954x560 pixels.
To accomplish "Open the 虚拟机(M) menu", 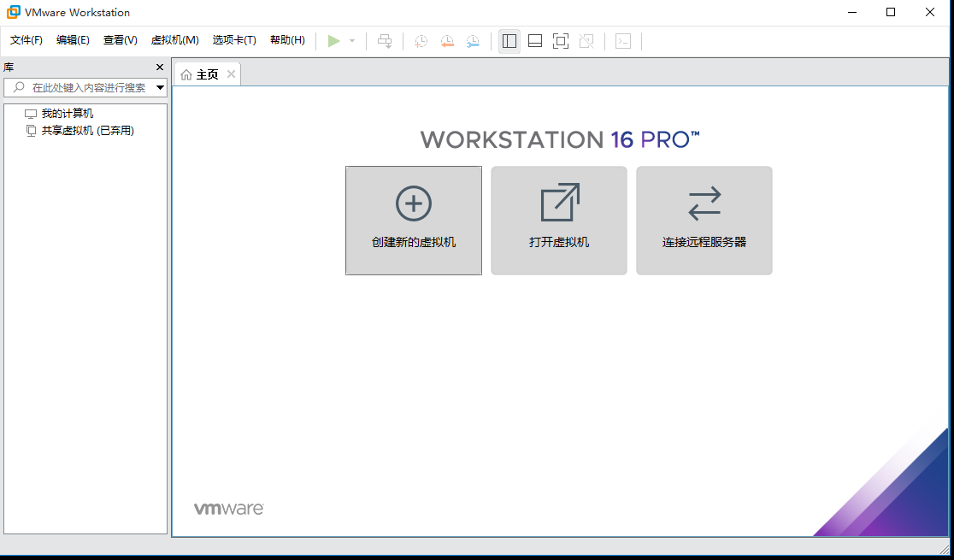I will click(x=174, y=40).
